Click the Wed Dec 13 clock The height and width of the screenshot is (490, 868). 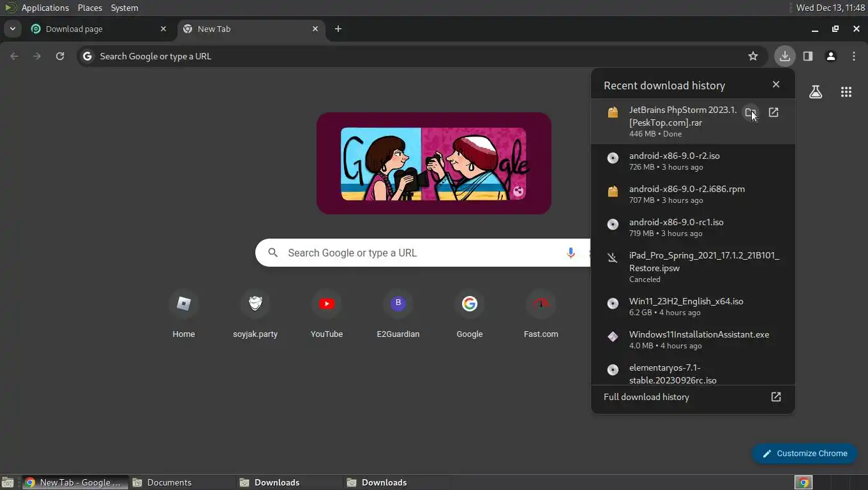coord(830,8)
